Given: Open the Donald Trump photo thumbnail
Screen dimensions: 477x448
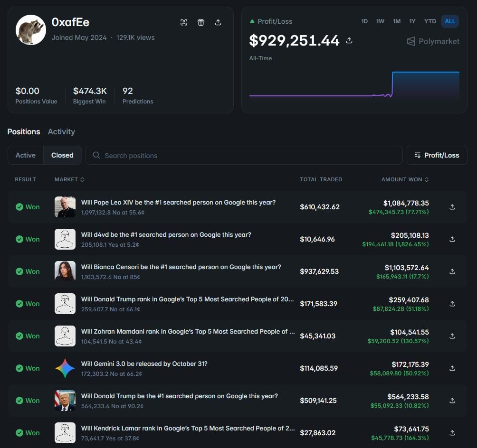Looking at the screenshot, I should (65, 400).
